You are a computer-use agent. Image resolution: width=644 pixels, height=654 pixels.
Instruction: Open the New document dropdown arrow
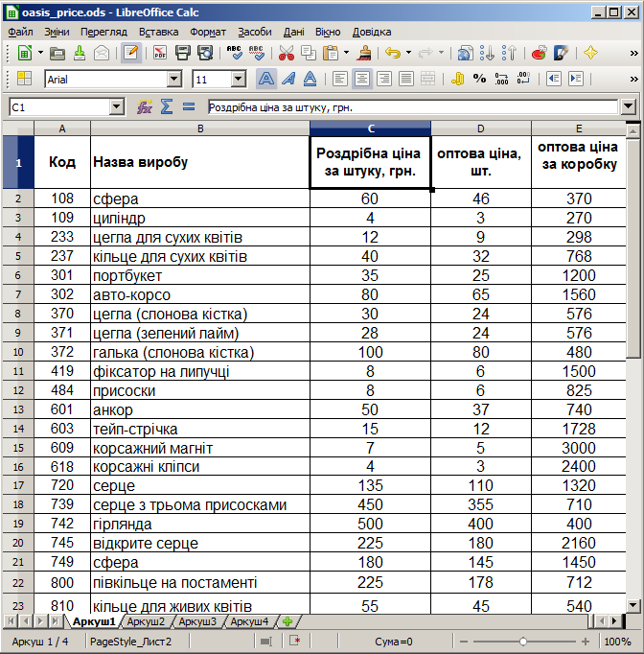[40, 53]
